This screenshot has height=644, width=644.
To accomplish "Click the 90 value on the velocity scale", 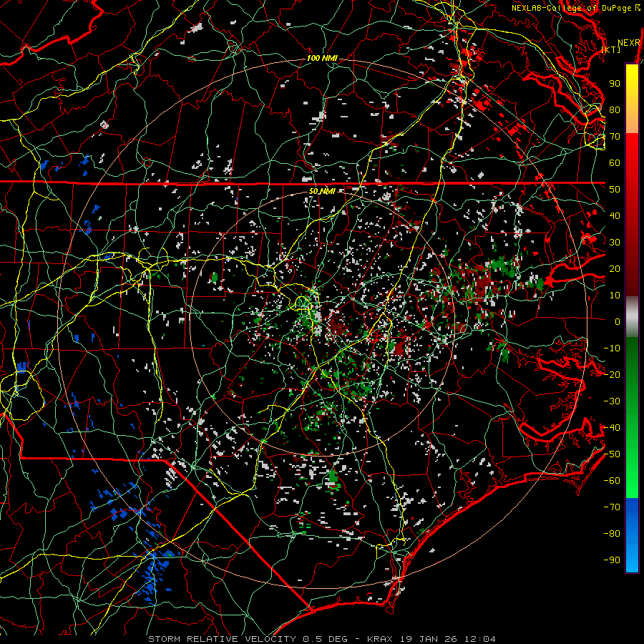I will 615,84.
